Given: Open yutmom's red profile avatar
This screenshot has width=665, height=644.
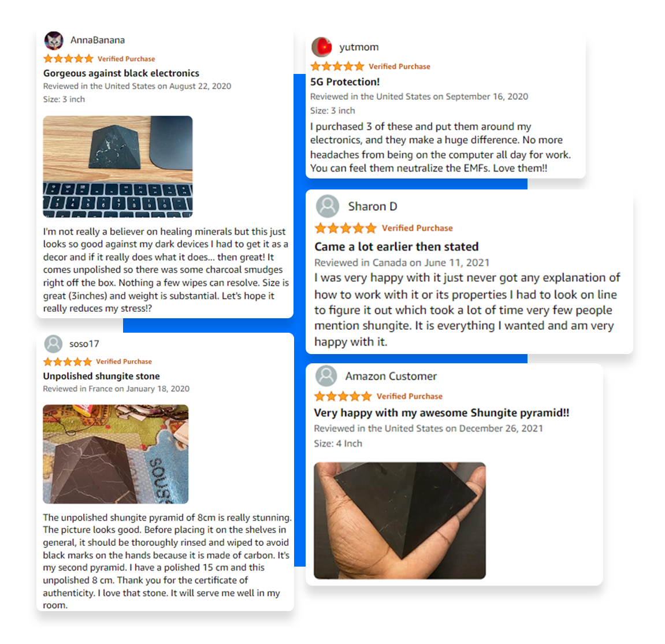Looking at the screenshot, I should 322,47.
